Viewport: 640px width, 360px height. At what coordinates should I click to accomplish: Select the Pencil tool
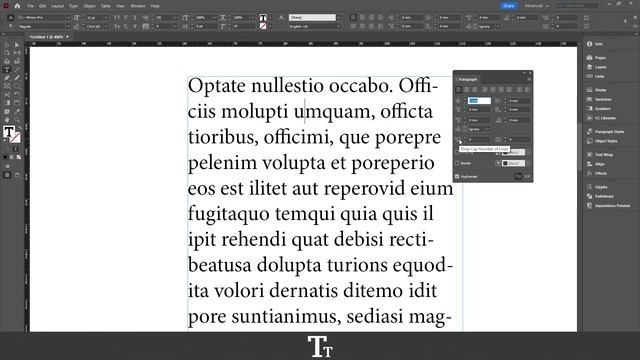(x=17, y=78)
